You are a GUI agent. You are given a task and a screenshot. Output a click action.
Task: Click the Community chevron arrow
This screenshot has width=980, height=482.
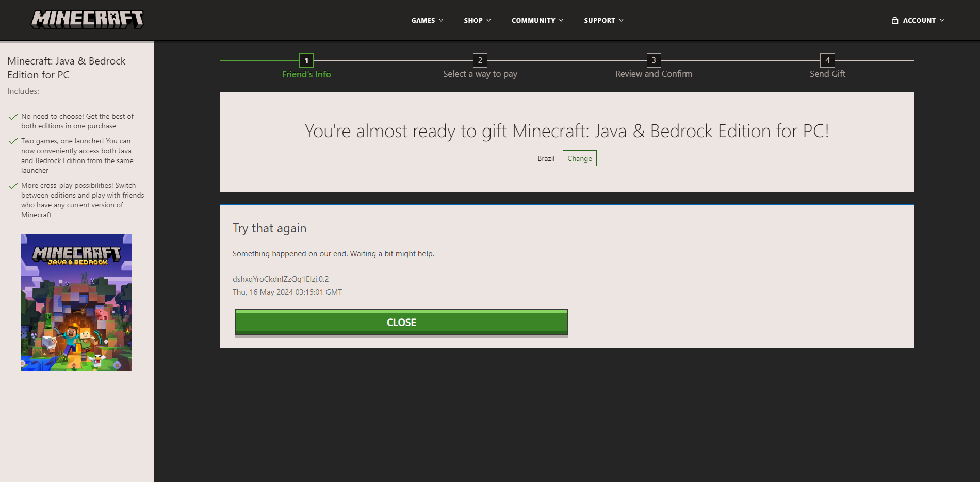(561, 20)
